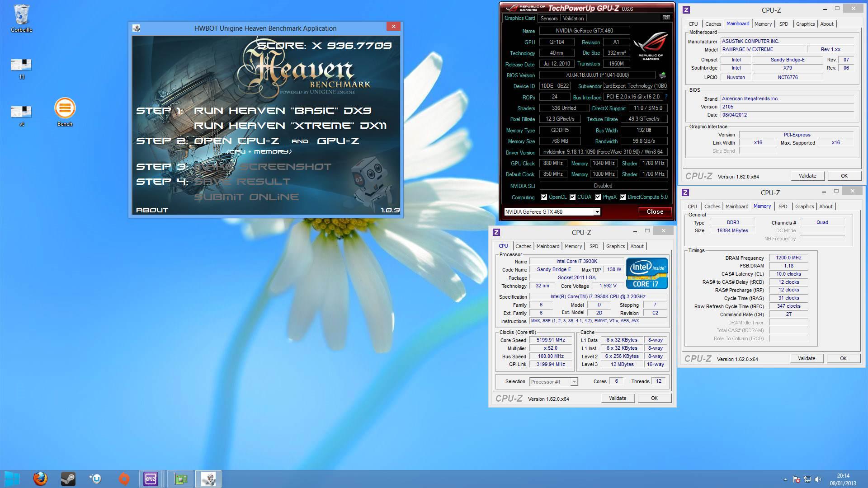The image size is (868, 488).
Task: Open the Origin icon in taskbar
Action: 123,479
